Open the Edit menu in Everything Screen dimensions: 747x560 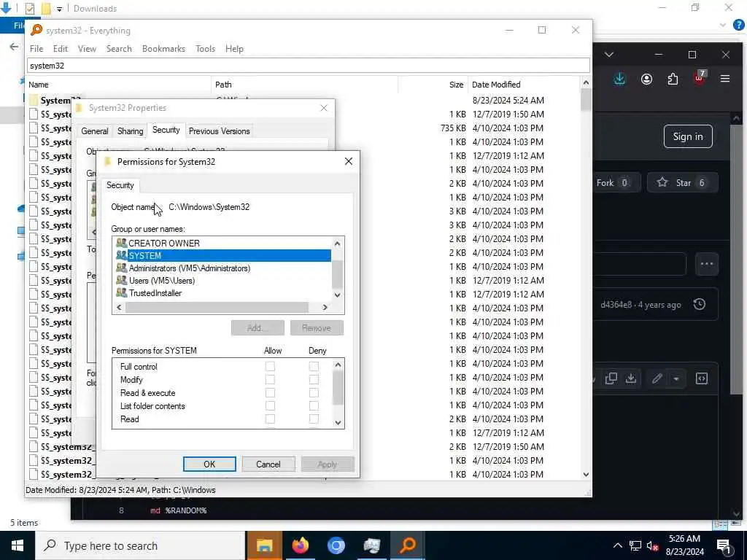[x=60, y=49]
